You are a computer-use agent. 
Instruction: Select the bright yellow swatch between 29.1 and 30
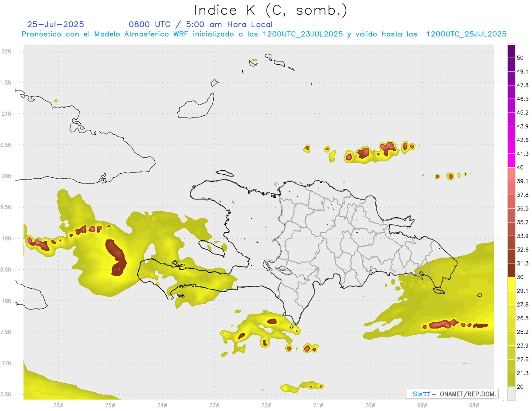click(x=511, y=284)
